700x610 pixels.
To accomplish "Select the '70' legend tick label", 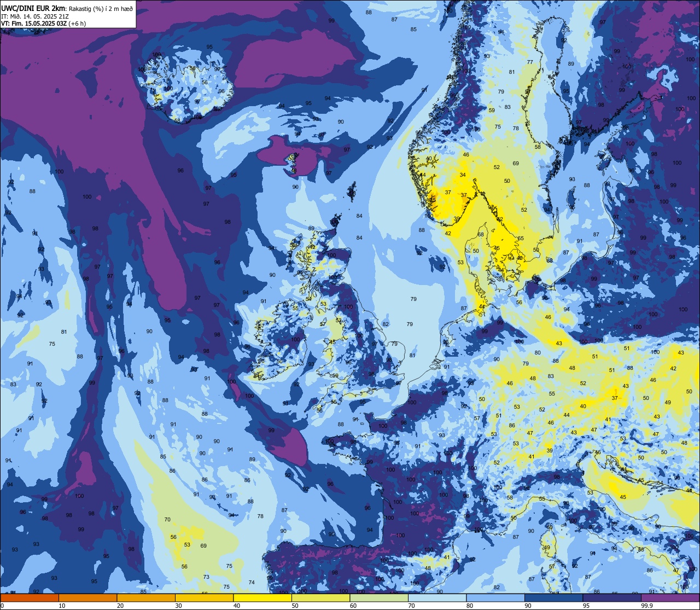I will [x=411, y=605].
